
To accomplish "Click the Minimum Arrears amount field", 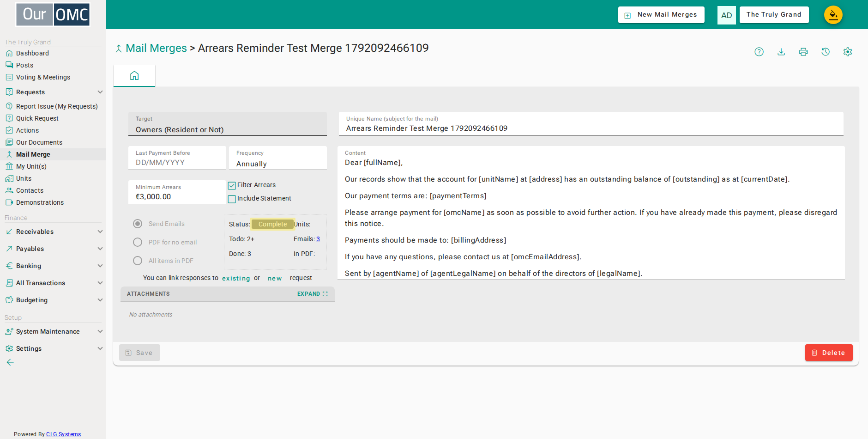I will (177, 192).
